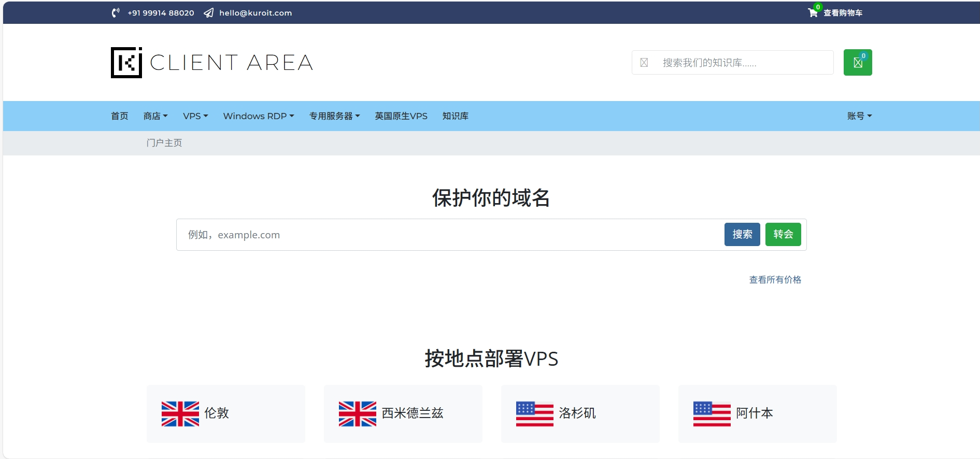Open the shopping cart icon in top bar

[x=813, y=12]
